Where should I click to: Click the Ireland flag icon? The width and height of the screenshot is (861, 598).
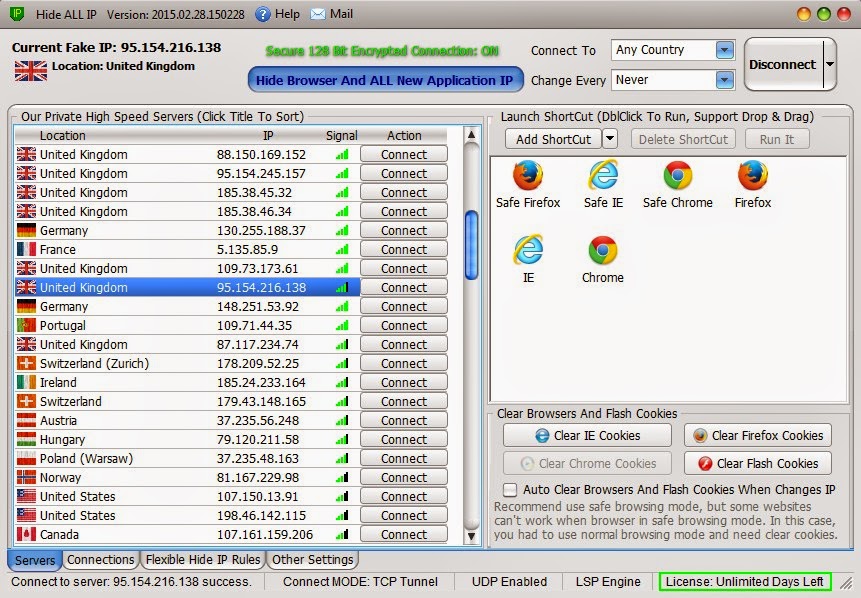[x=26, y=382]
